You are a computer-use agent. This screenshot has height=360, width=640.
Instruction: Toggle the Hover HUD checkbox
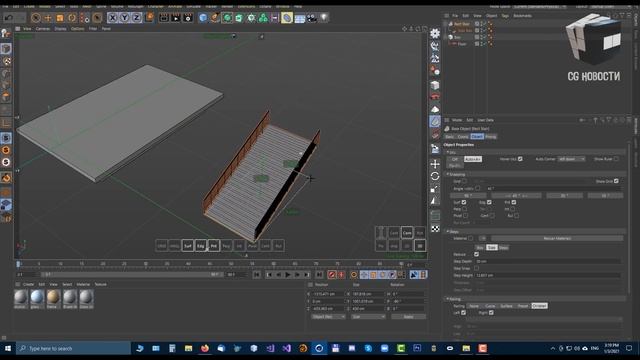(x=520, y=159)
